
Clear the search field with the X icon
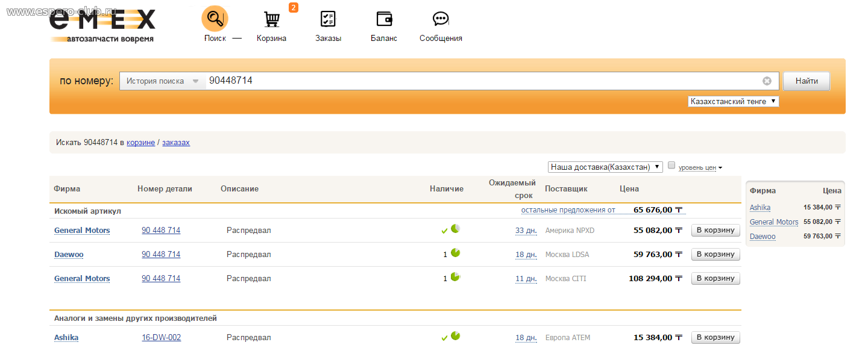[x=767, y=81]
